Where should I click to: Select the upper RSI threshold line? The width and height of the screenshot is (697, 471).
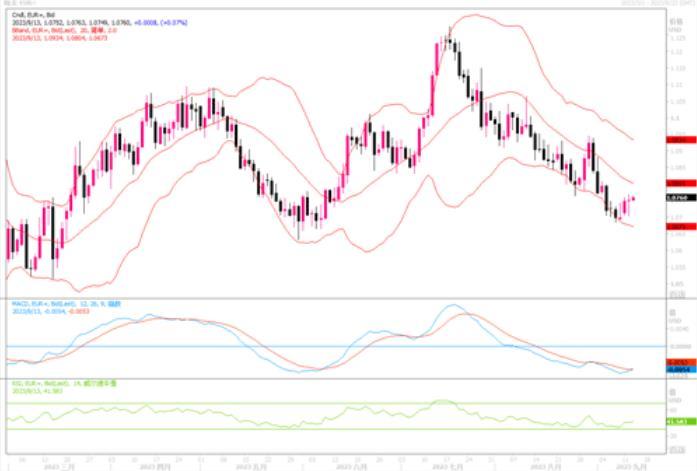click(x=300, y=404)
